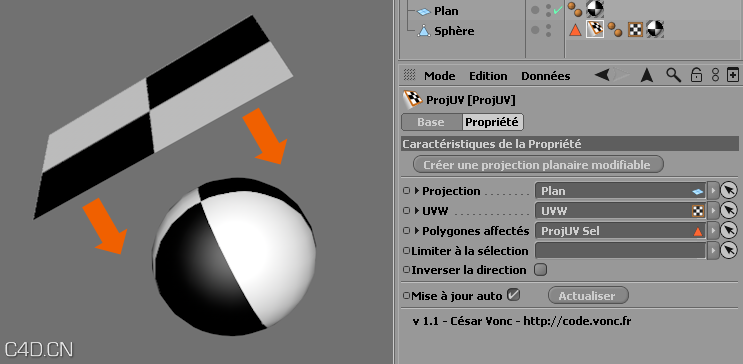Enable the Inverser la direction checkbox
Screen dimensions: 743x364
(x=540, y=270)
